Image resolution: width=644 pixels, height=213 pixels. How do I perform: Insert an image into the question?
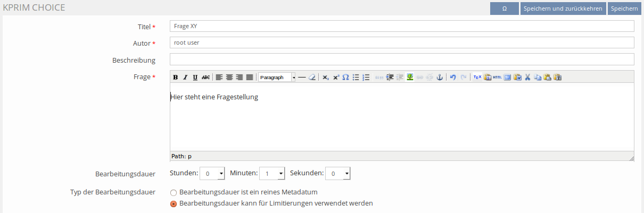(x=410, y=77)
